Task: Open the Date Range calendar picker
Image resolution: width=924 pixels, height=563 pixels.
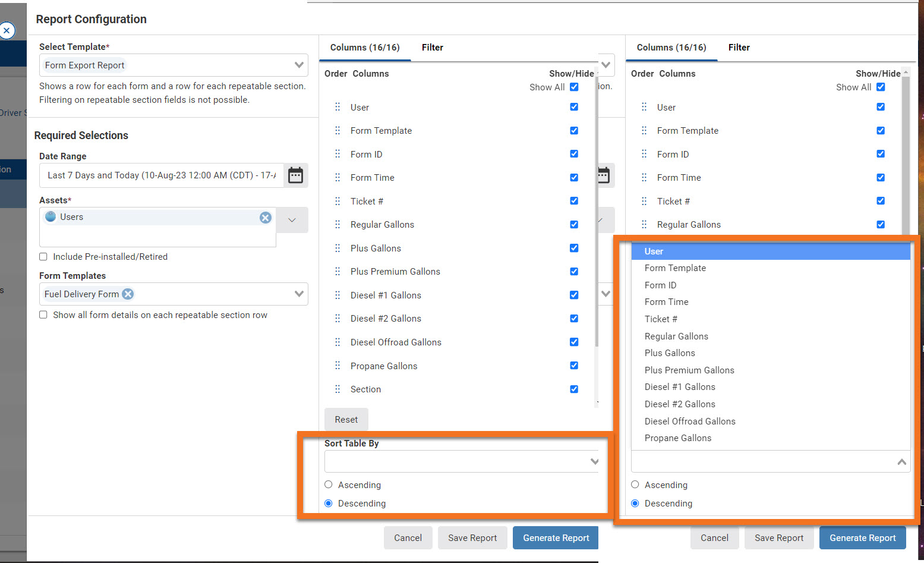Action: pyautogui.click(x=295, y=175)
